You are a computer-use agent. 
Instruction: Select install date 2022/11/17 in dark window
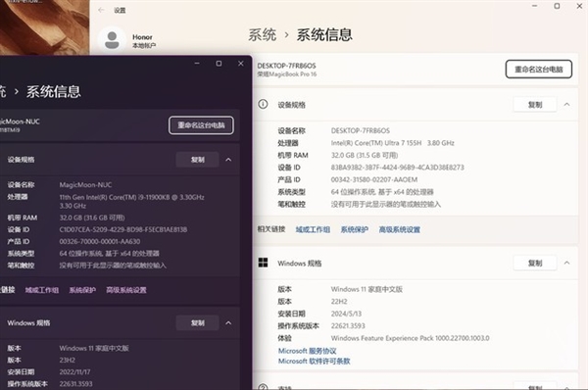(x=75, y=371)
